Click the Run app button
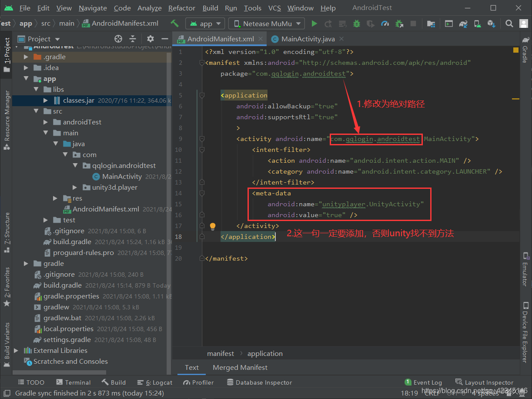The width and height of the screenshot is (532, 399). point(315,23)
